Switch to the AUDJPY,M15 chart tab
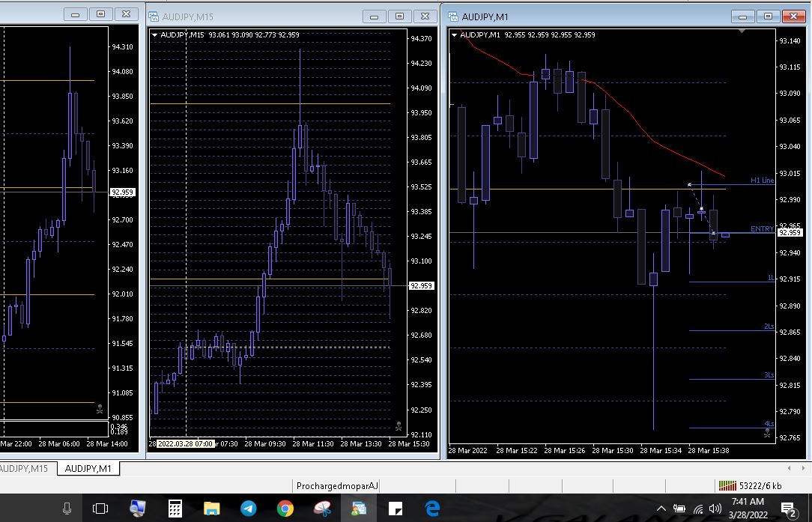The width and height of the screenshot is (812, 522). point(24,469)
